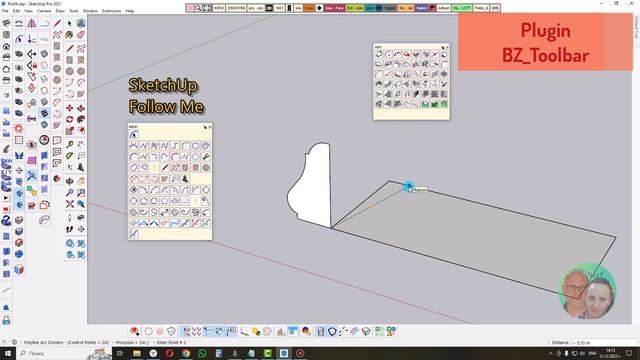The height and width of the screenshot is (360, 640).
Task: Open WhatsApp from the taskbar
Action: pos(202,353)
